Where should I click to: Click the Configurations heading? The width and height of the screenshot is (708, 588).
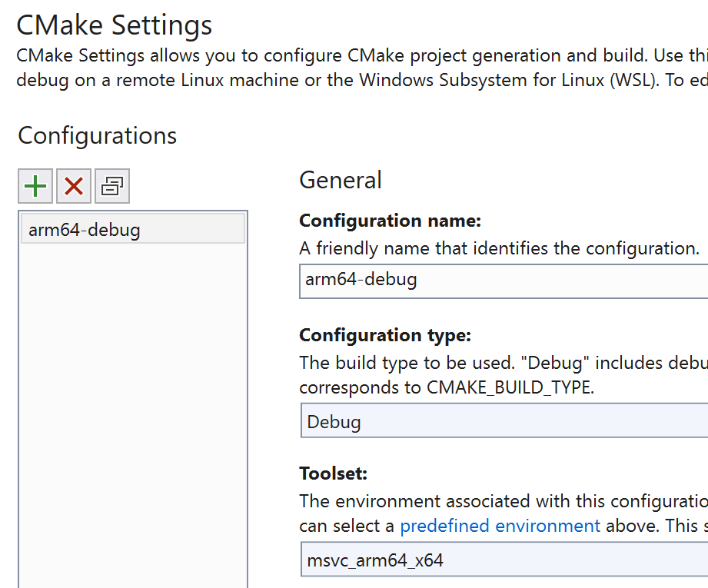pos(97,135)
